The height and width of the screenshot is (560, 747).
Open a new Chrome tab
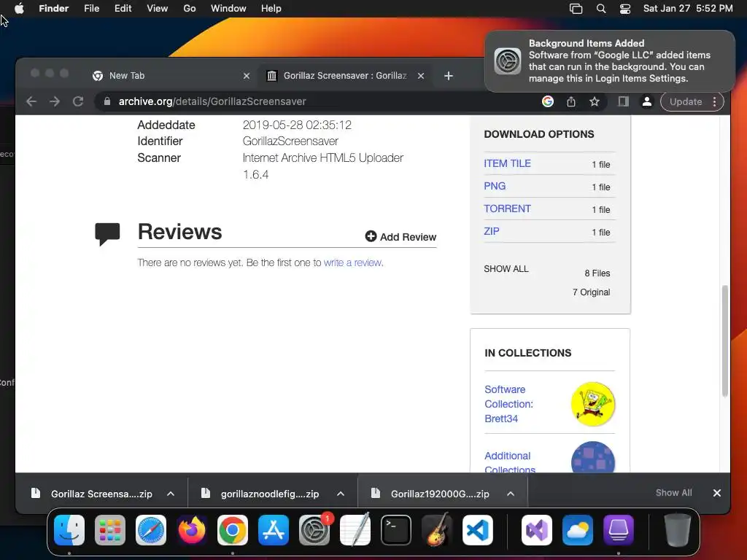(x=449, y=76)
